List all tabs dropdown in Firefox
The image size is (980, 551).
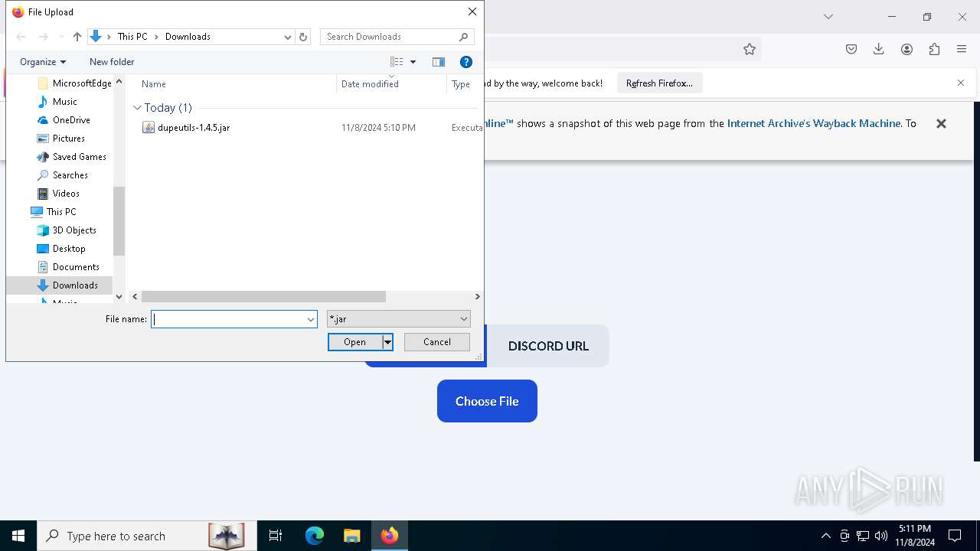(828, 17)
